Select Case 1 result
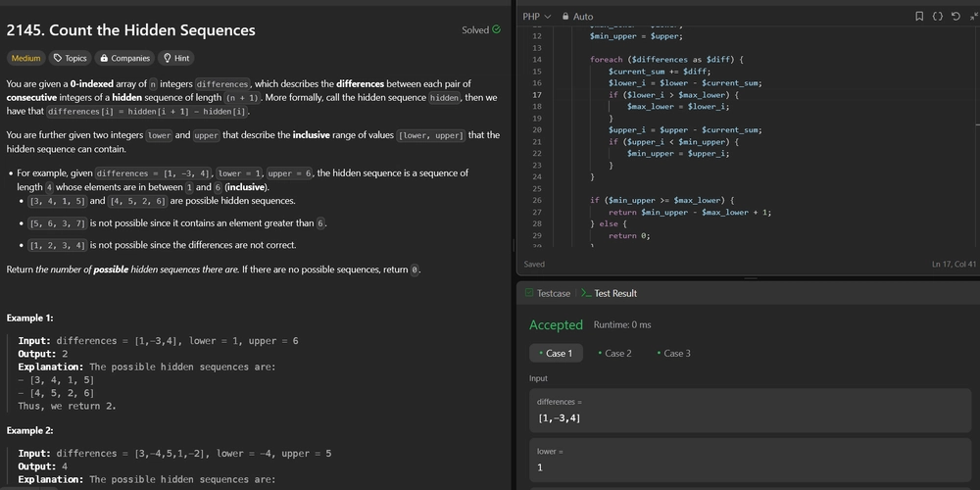This screenshot has height=490, width=980. tap(556, 353)
